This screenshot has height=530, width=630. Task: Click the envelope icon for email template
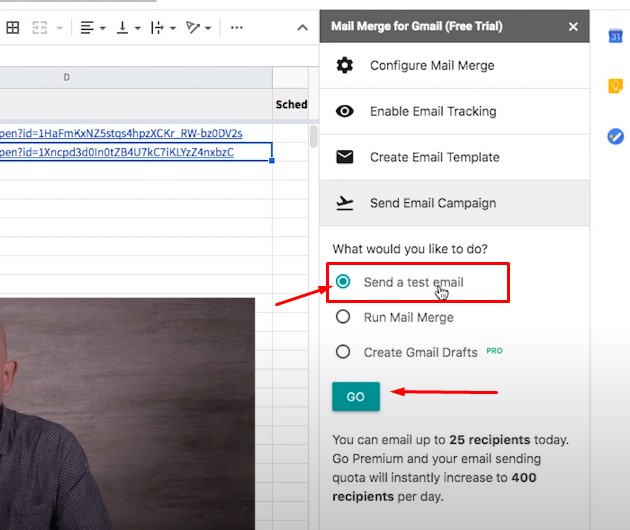[345, 157]
